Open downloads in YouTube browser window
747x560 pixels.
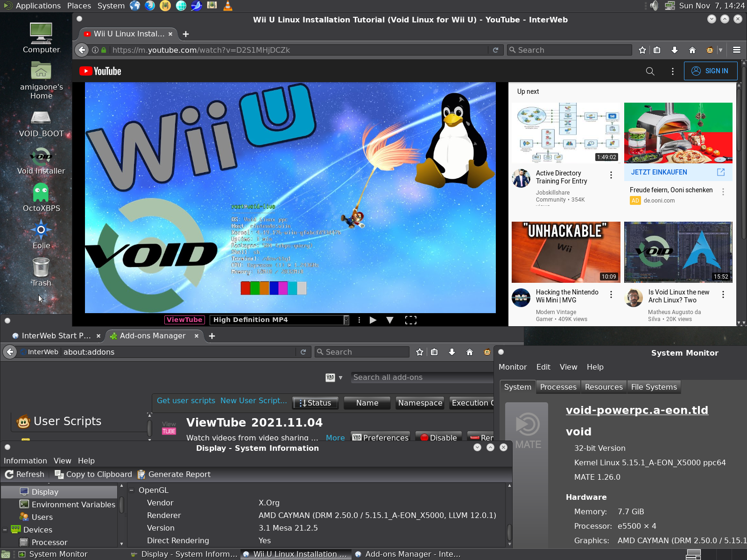[x=675, y=50]
